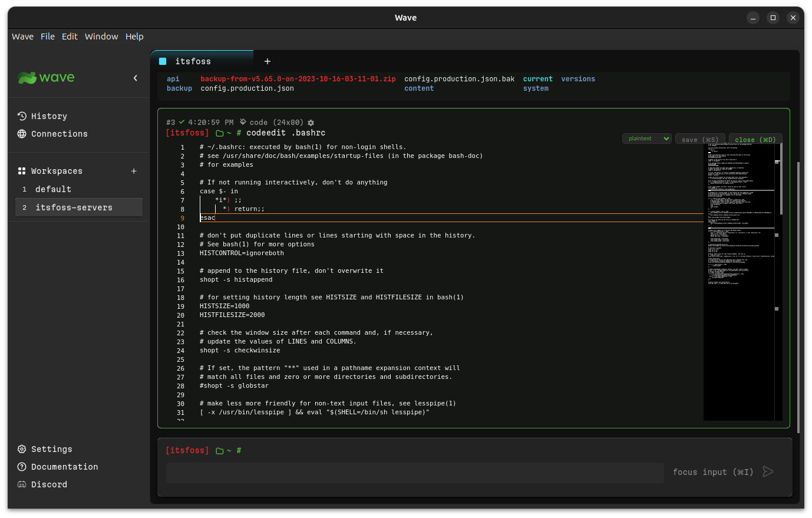Click inside the terminal input field
812x518 pixels.
click(x=415, y=472)
